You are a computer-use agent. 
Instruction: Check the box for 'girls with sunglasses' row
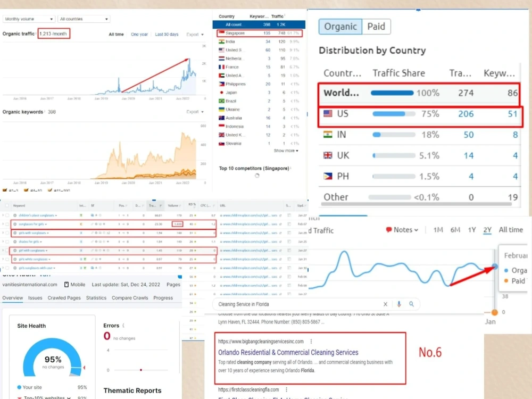(7, 233)
